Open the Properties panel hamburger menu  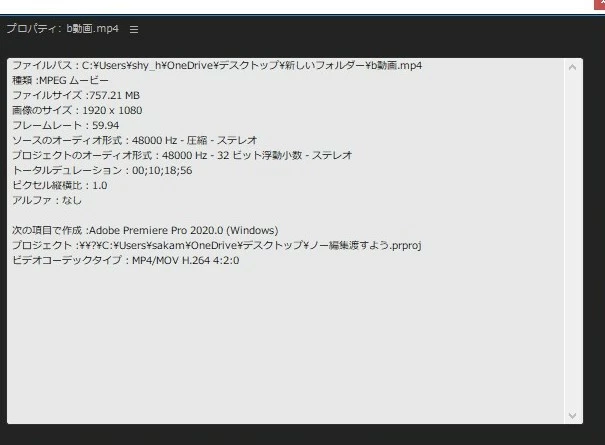pos(134,29)
